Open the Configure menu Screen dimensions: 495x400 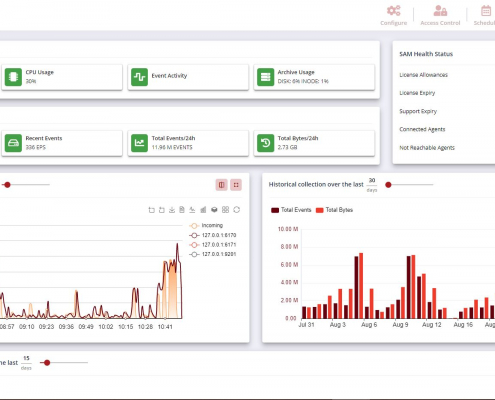click(394, 15)
